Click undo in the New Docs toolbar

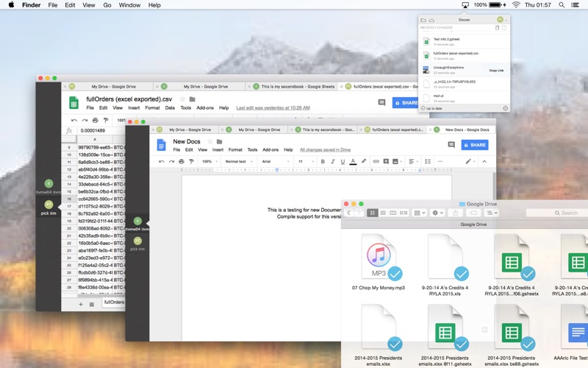pyautogui.click(x=161, y=161)
